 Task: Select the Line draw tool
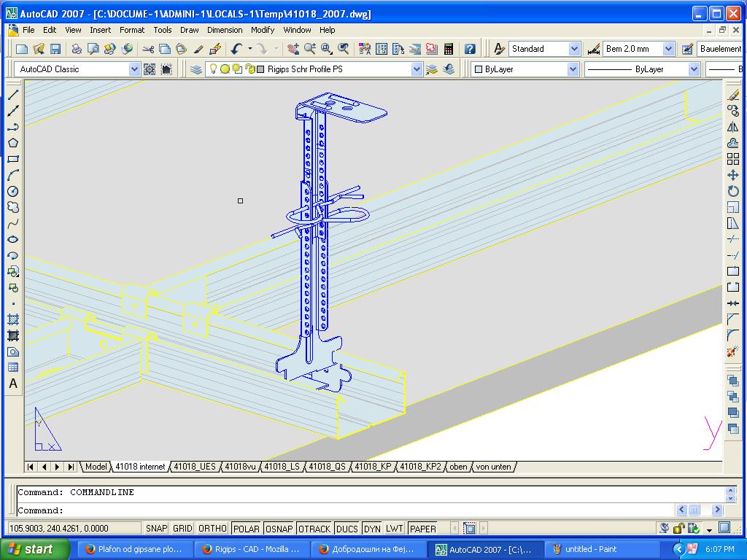click(13, 95)
